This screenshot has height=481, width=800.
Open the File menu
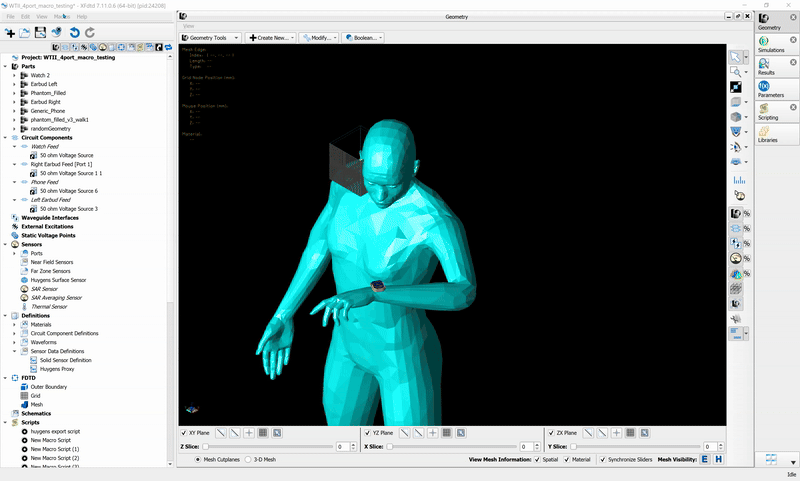click(11, 17)
